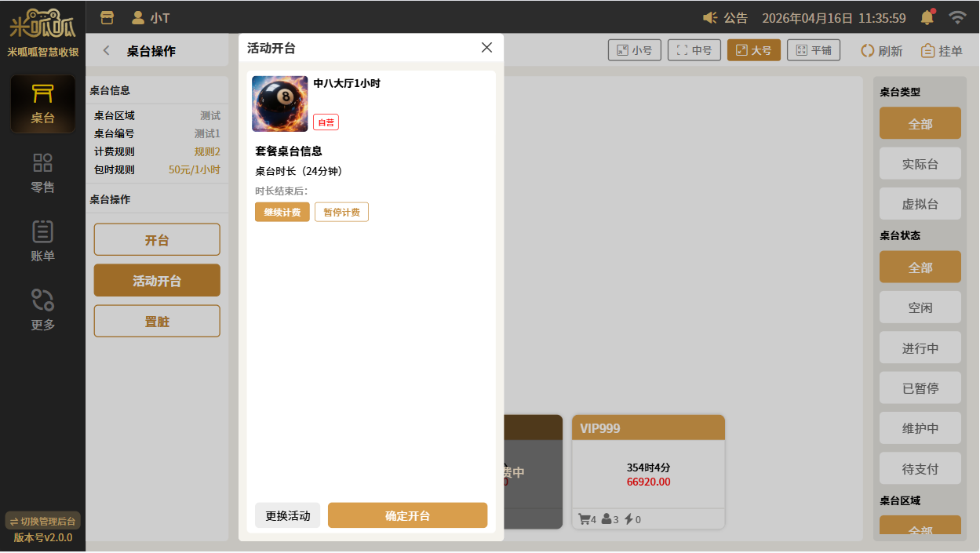Select 暂停计费 after duration ends

point(341,212)
